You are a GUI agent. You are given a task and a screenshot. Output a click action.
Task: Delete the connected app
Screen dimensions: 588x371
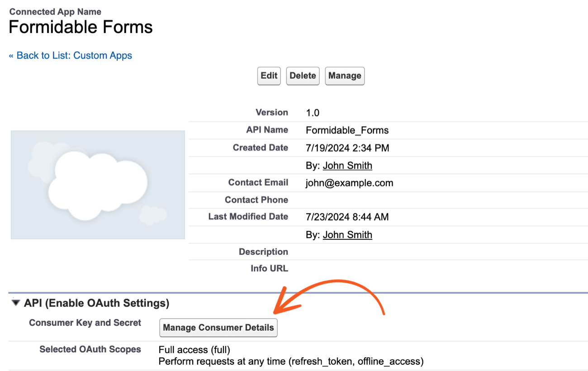[303, 76]
